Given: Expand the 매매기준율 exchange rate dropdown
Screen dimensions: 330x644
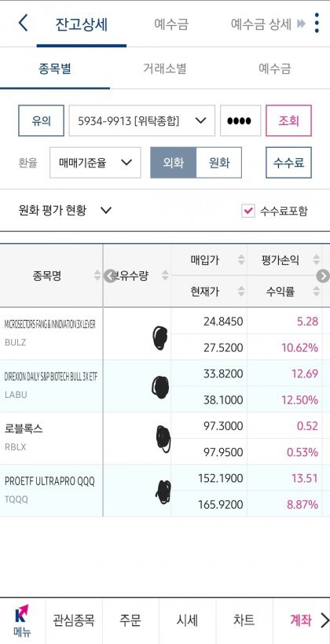Looking at the screenshot, I should [95, 163].
